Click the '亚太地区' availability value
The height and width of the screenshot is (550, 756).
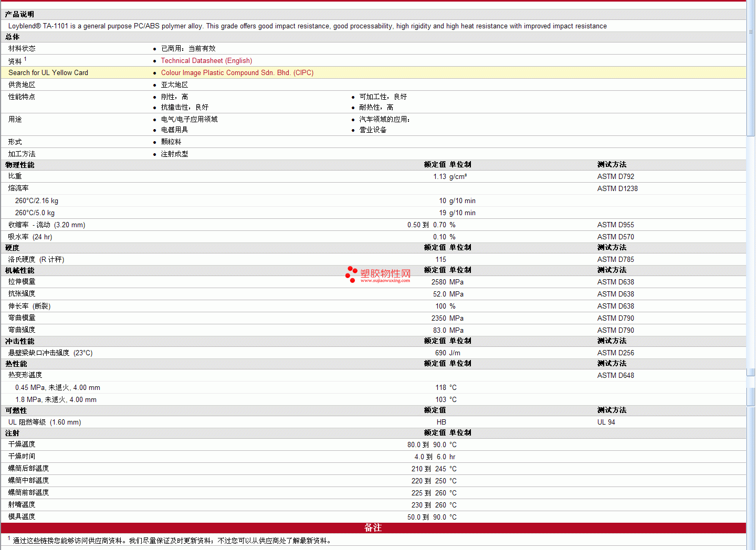pyautogui.click(x=174, y=84)
